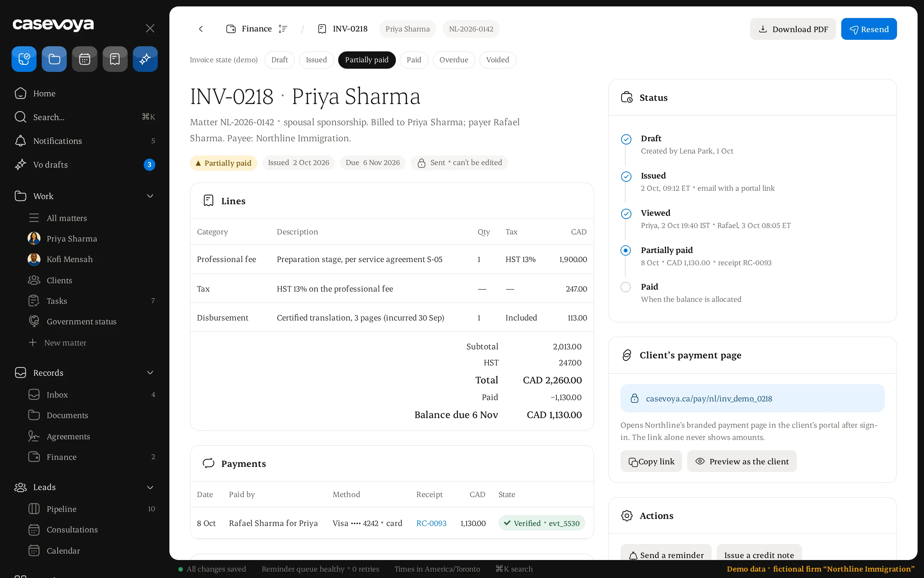Open the sparkle assistant tile in sidebar header
This screenshot has width=924, height=578.
point(145,59)
